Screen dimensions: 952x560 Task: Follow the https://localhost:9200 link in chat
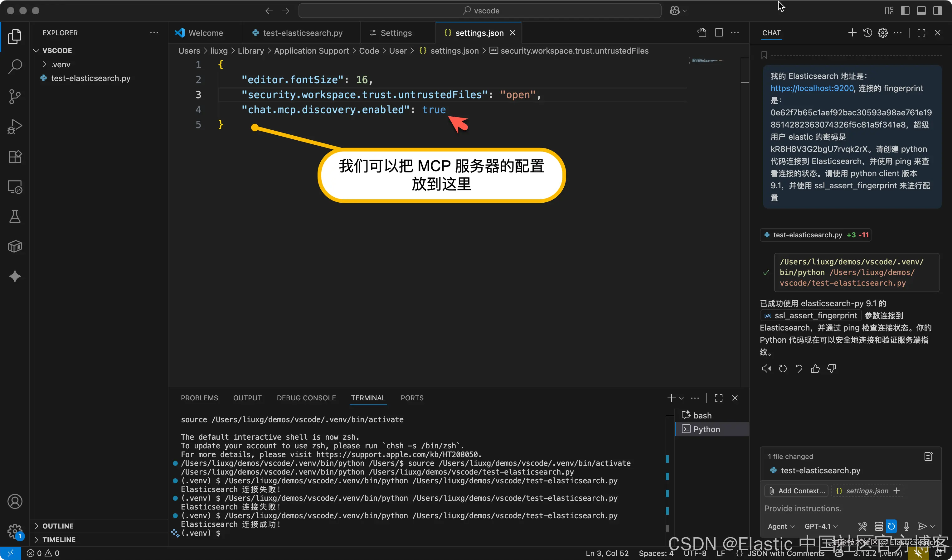[x=812, y=88]
